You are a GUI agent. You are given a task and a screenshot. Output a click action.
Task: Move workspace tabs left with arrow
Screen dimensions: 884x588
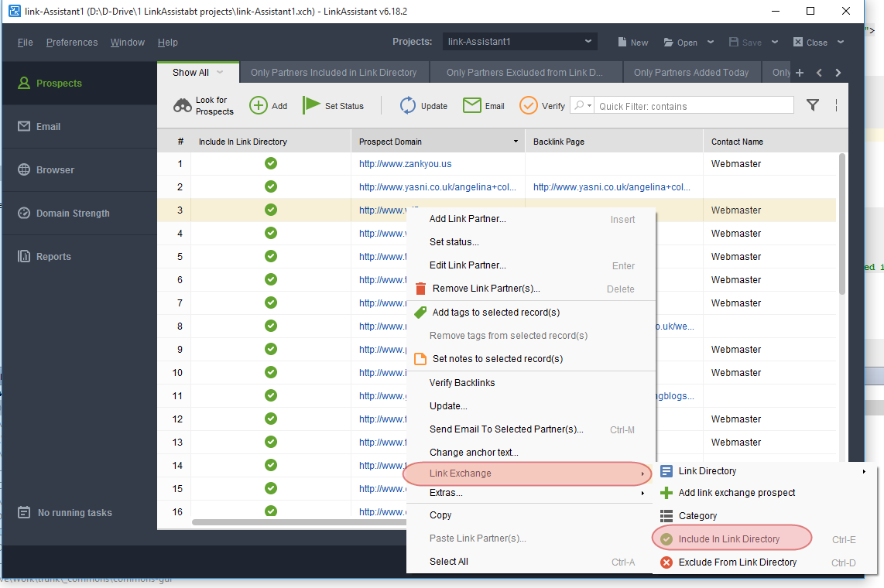(x=819, y=73)
